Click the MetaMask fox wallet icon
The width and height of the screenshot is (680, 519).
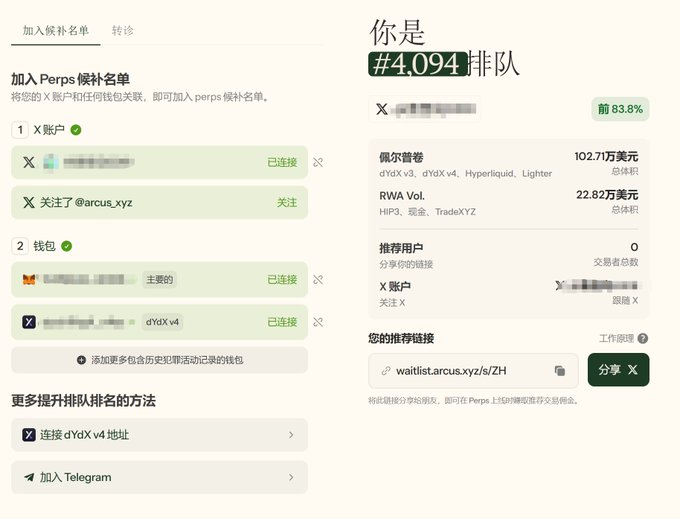point(29,279)
